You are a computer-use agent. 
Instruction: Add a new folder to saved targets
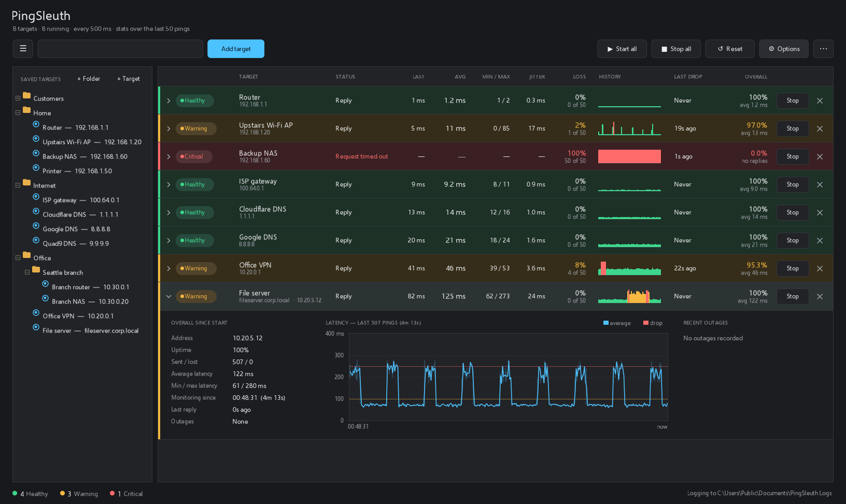(x=89, y=79)
